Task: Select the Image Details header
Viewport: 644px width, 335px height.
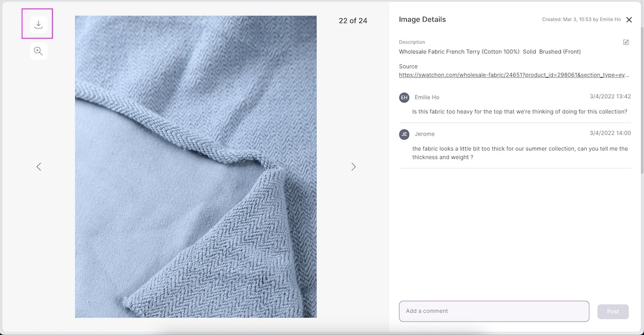Action: tap(422, 19)
